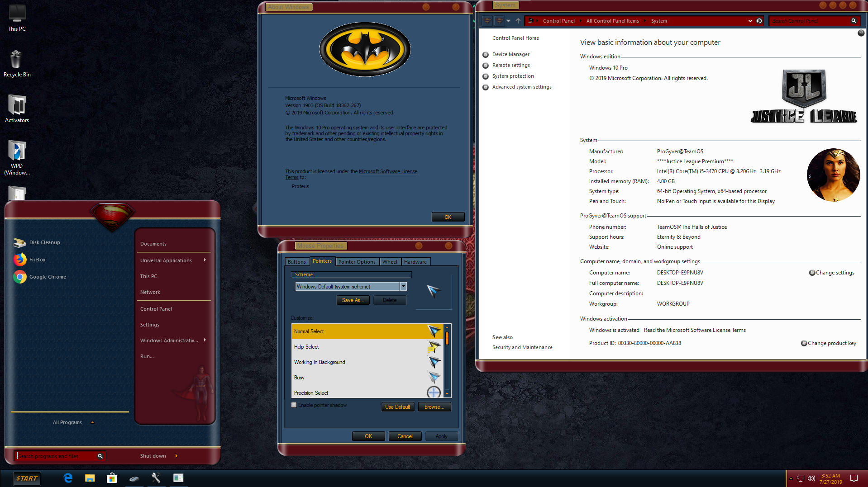Go back in the System window
Viewport: 868px width, 487px height.
(x=487, y=21)
